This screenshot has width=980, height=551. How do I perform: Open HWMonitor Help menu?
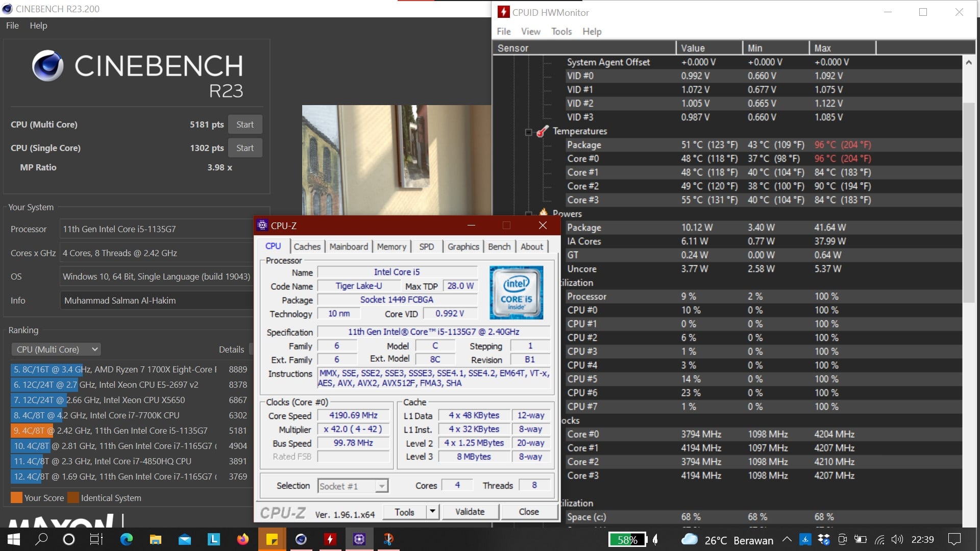click(592, 32)
